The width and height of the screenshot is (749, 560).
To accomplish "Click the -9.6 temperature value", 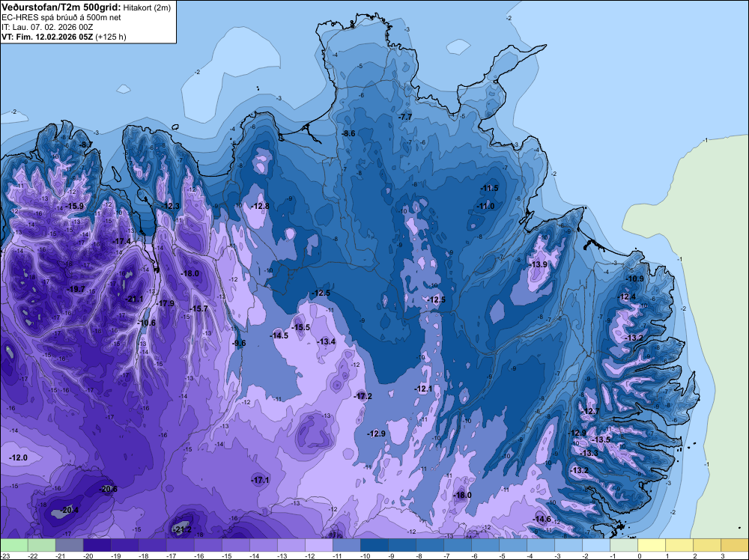I will click(x=239, y=343).
